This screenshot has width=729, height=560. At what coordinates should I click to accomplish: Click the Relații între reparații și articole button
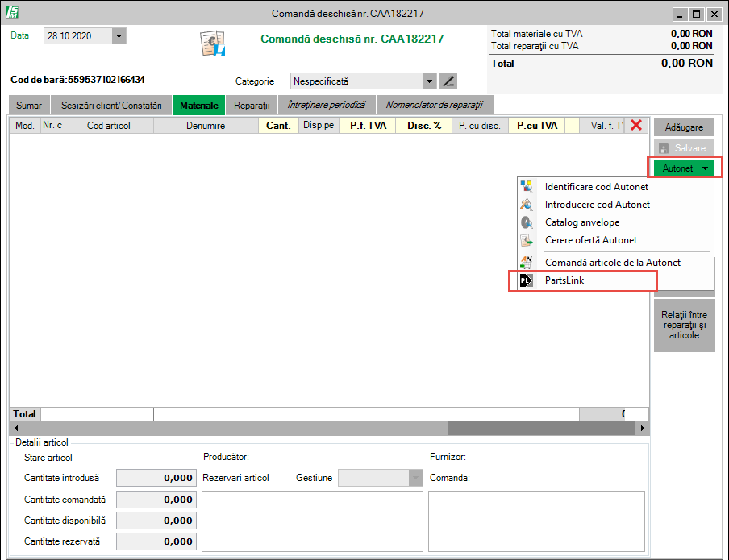click(x=684, y=326)
